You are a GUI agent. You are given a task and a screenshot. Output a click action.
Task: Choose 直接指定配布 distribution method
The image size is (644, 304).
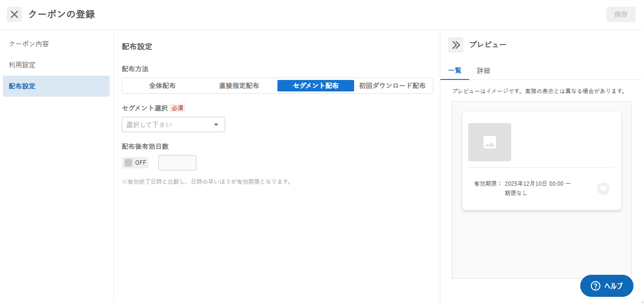point(239,86)
